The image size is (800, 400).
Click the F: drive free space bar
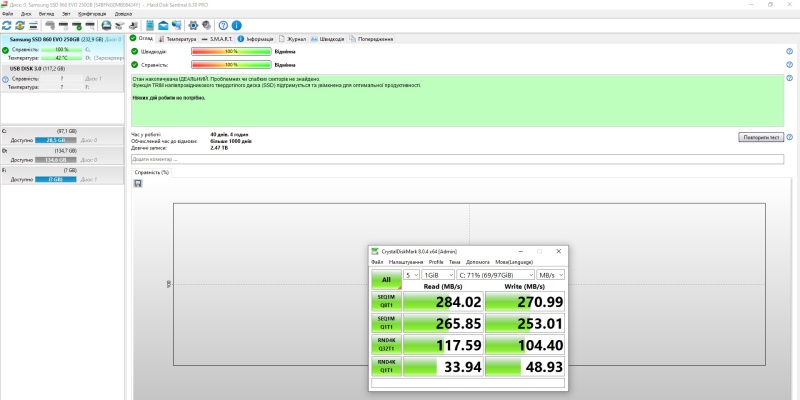56,180
